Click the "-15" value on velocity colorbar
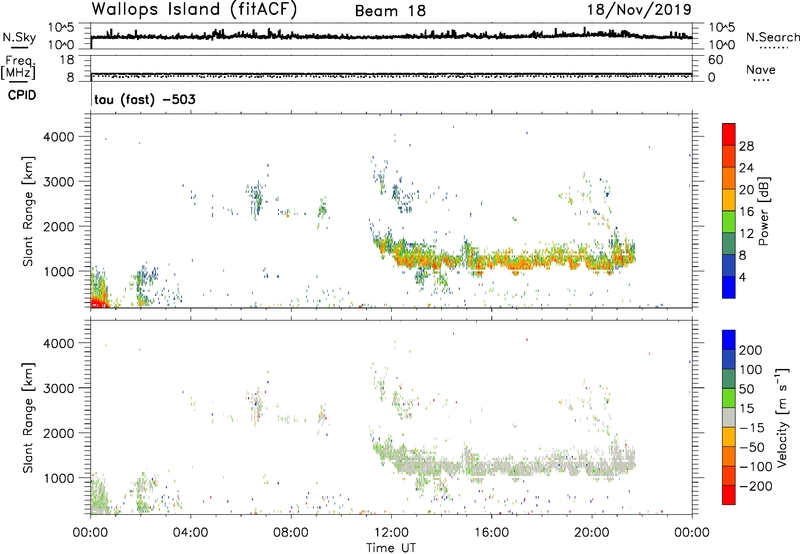This screenshot has height=554, width=800. click(752, 427)
